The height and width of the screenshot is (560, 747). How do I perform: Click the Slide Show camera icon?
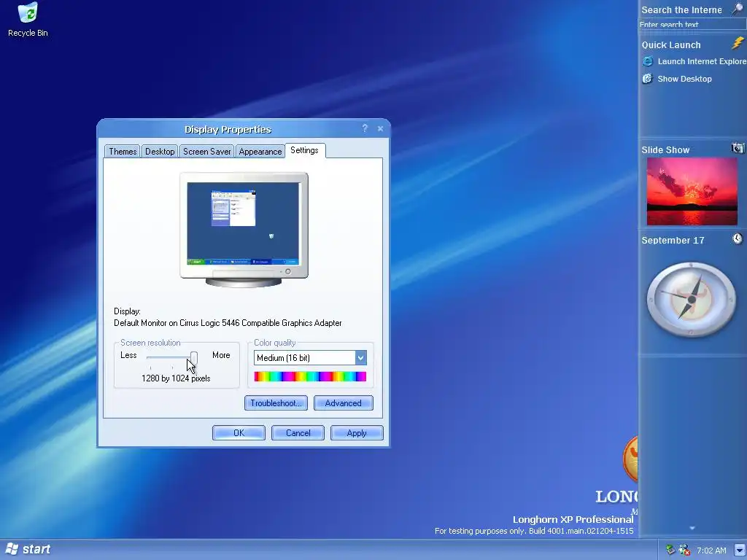click(x=738, y=148)
